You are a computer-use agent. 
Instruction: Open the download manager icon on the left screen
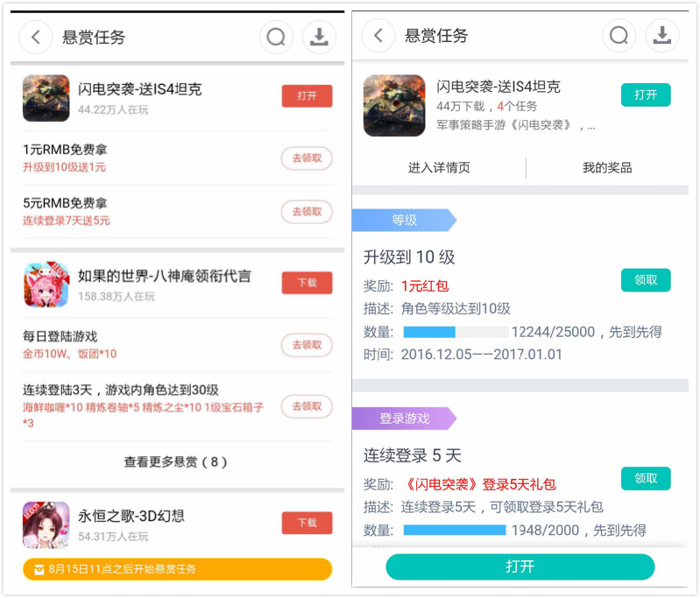pos(319,37)
